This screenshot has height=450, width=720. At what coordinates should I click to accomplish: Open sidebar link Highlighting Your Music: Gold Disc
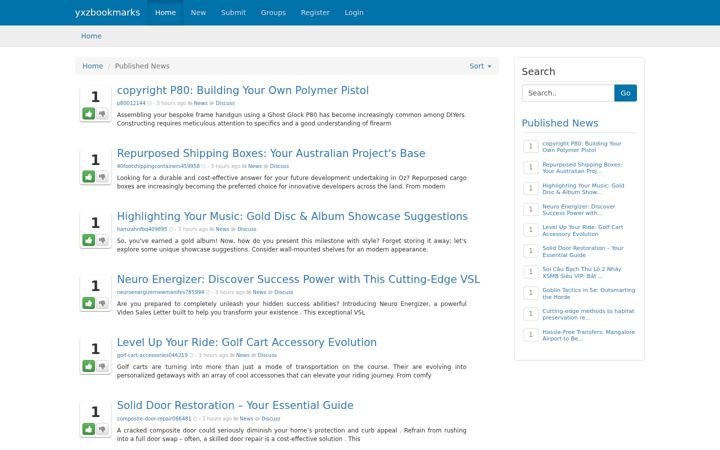(x=583, y=189)
